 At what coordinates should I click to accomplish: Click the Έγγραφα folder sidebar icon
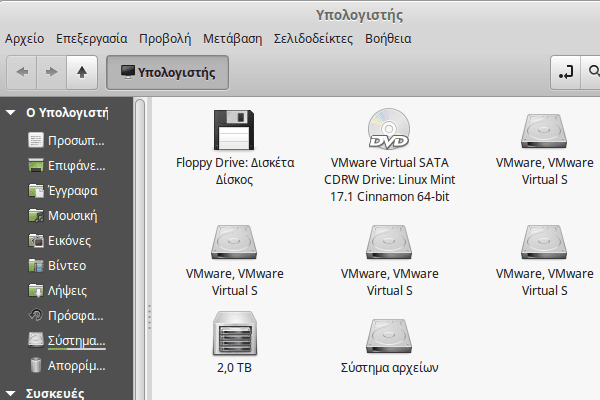point(36,190)
